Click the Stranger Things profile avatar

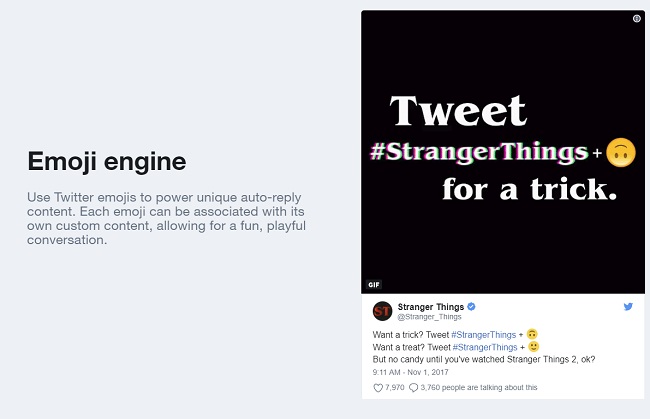tap(382, 310)
